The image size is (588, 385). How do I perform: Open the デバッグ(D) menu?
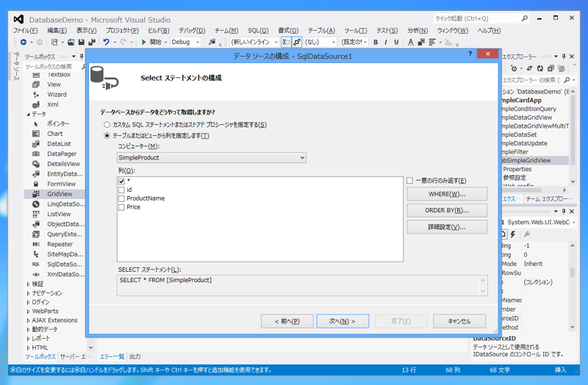pyautogui.click(x=192, y=30)
